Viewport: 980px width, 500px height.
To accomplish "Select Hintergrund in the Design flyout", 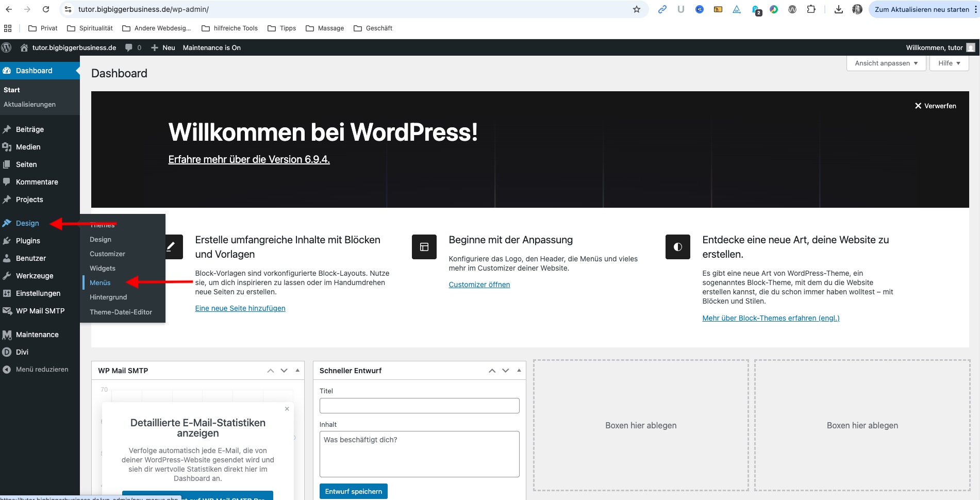I will tap(108, 297).
